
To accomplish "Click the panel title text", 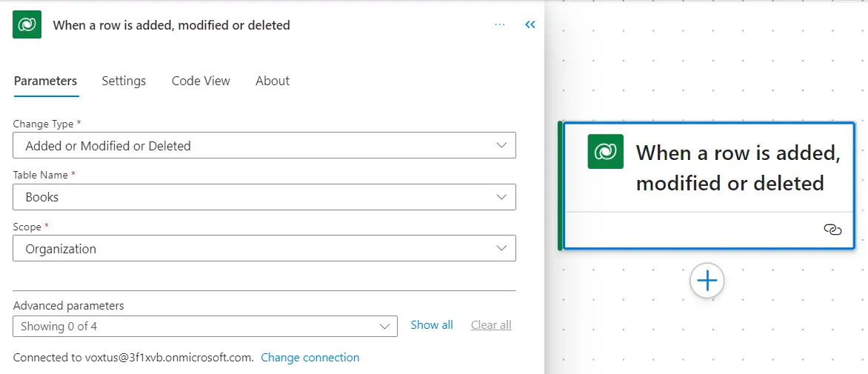I will tap(171, 25).
